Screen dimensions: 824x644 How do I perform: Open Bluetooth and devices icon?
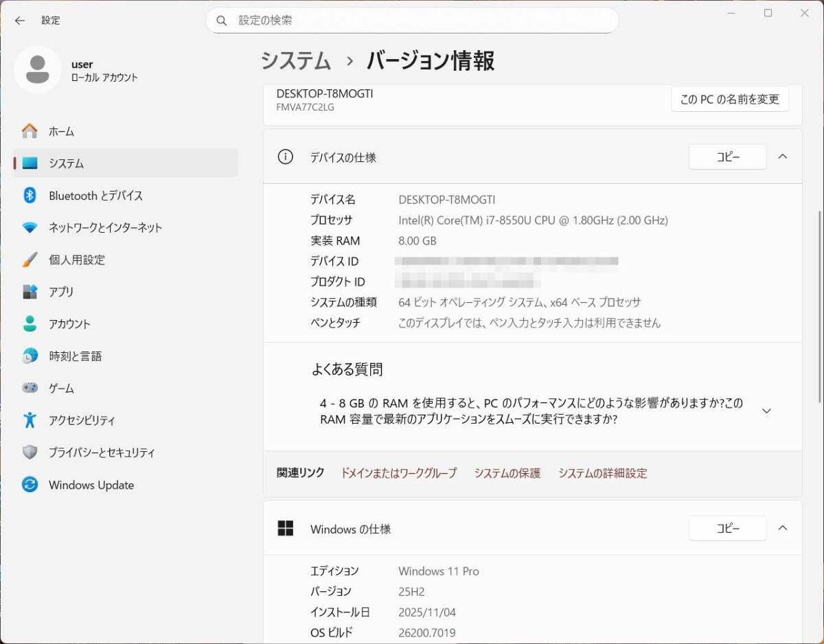click(x=30, y=196)
